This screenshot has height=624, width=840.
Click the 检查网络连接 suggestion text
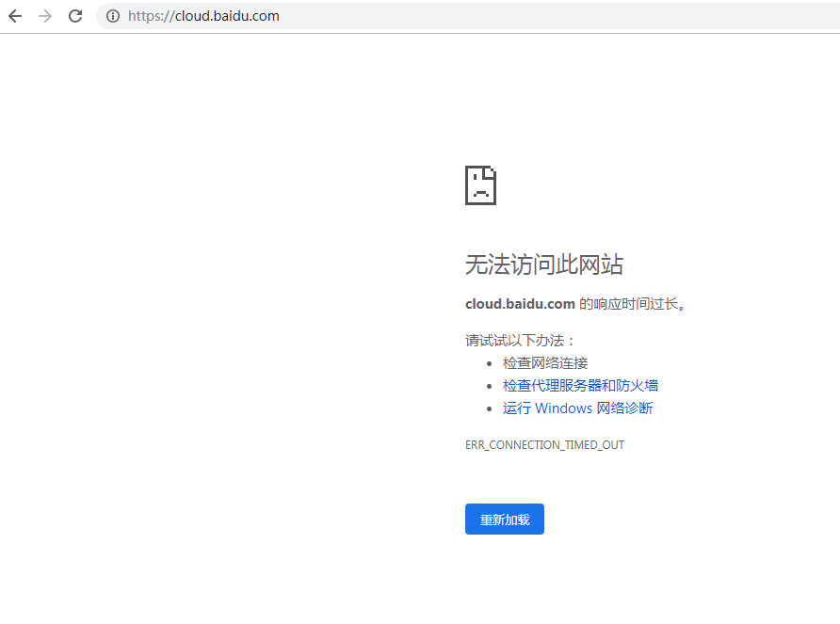click(x=545, y=363)
